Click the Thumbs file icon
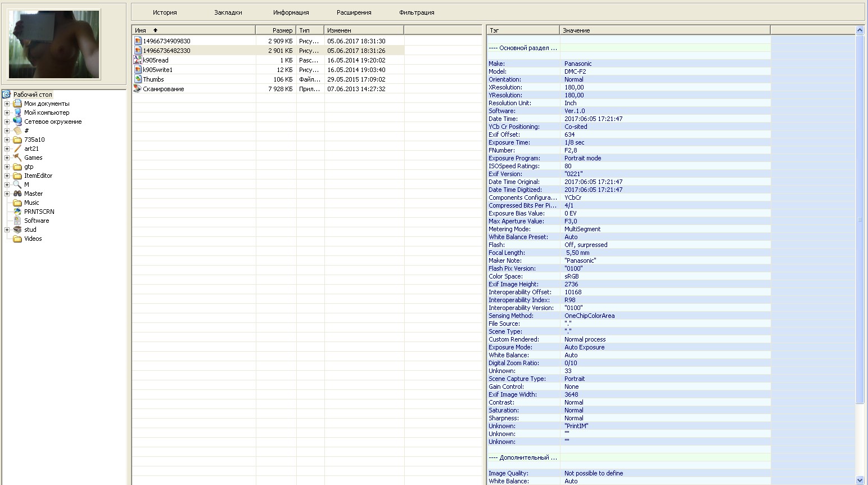868x485 pixels. pyautogui.click(x=138, y=79)
